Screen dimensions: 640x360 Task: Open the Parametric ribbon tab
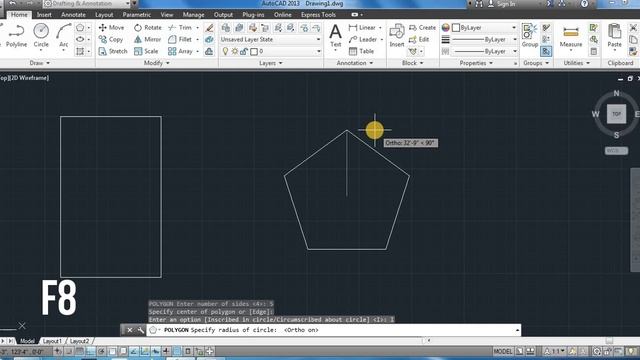point(137,15)
